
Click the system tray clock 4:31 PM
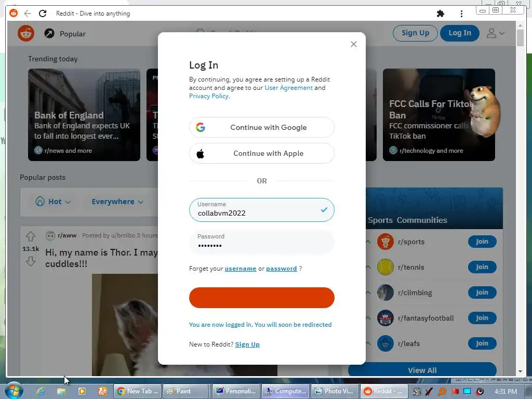point(506,392)
